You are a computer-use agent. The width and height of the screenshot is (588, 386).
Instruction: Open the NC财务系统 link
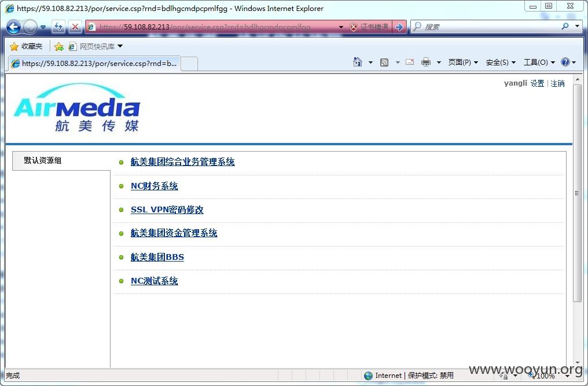pyautogui.click(x=154, y=186)
